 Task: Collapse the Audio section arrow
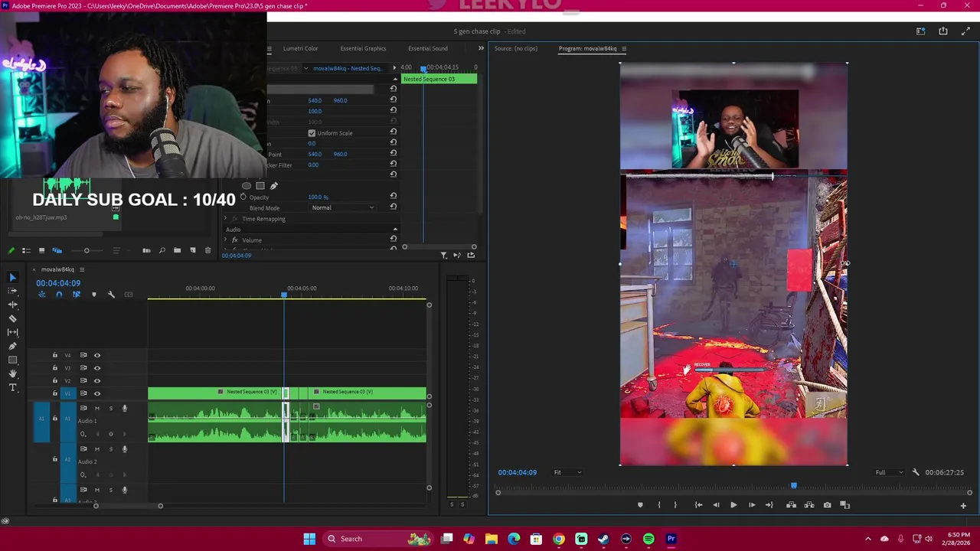pos(395,230)
